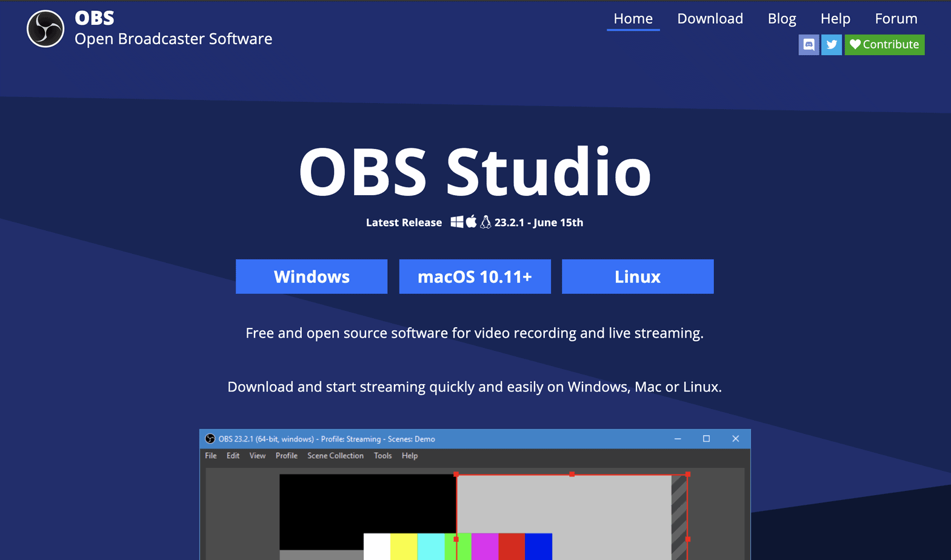Open the Twitter icon link

pos(832,44)
